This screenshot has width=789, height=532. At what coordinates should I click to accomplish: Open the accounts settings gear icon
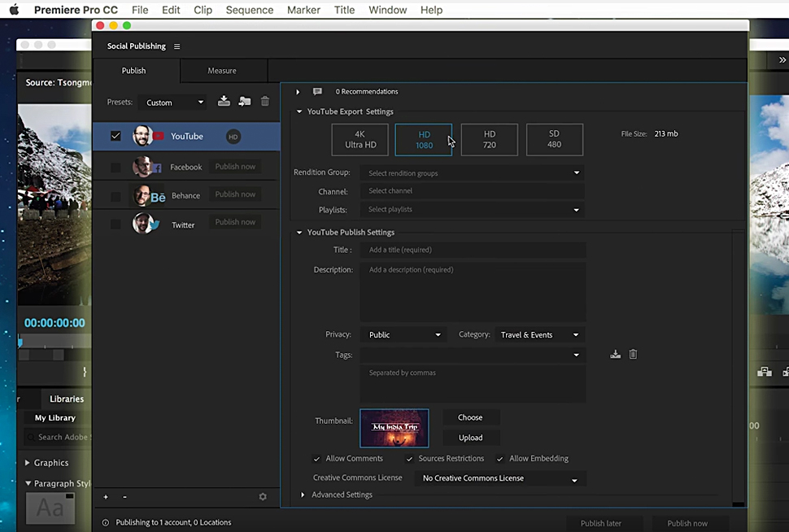click(x=263, y=497)
